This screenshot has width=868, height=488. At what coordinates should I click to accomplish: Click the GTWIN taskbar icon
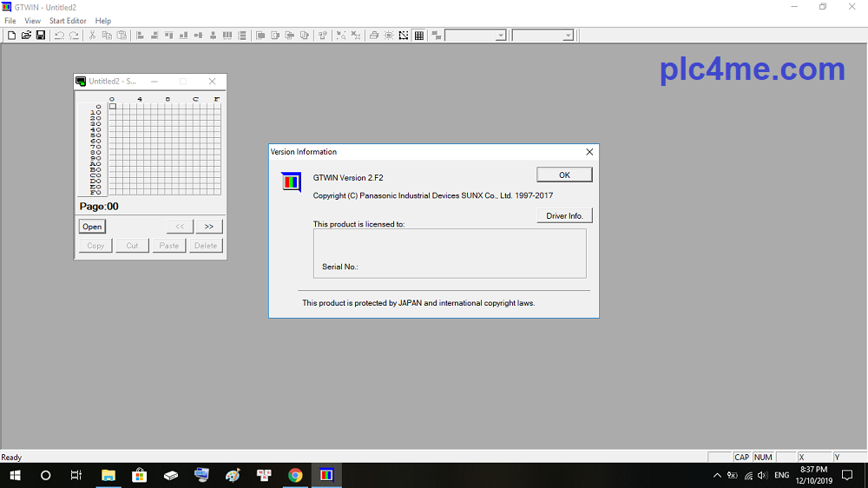tap(326, 475)
